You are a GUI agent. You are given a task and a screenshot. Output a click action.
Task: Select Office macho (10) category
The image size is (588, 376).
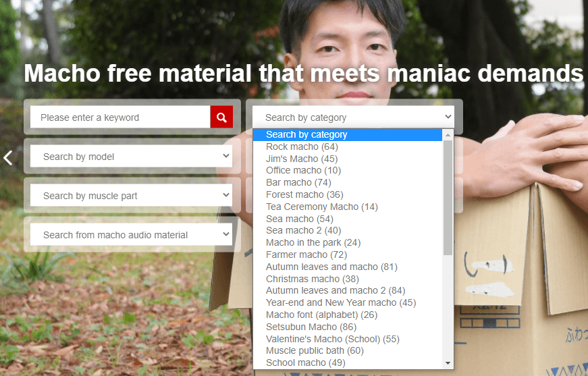click(348, 171)
